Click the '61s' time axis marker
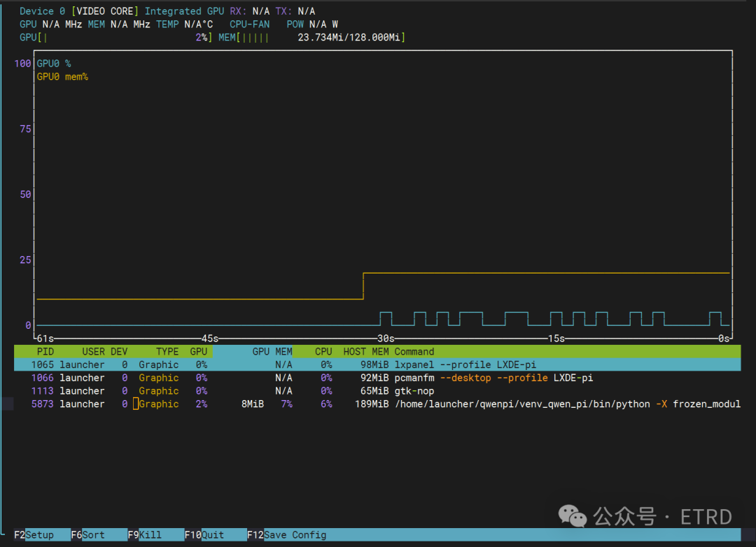Screen dimensions: 756x547 tap(45, 339)
